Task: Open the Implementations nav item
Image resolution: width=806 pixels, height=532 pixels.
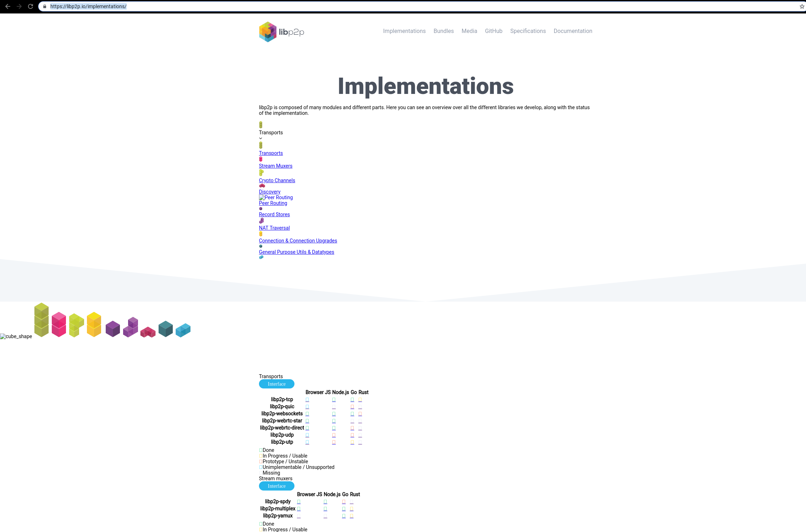Action: tap(404, 31)
